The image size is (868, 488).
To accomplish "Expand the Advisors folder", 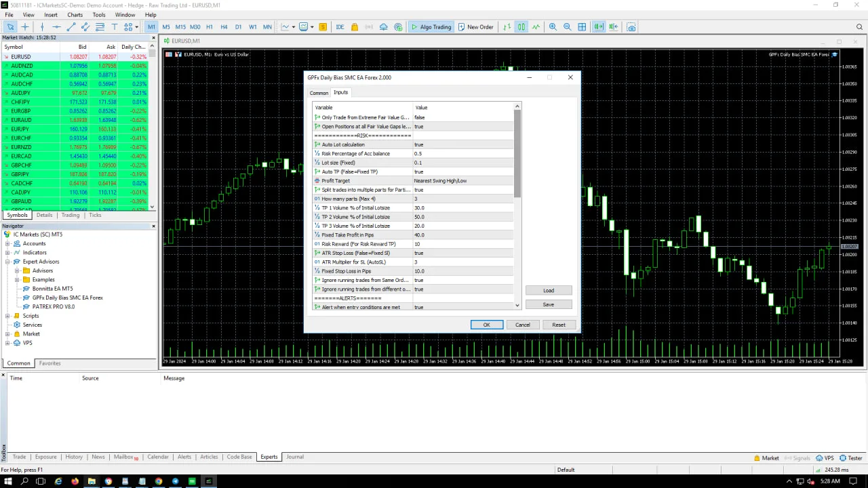I will (x=18, y=270).
